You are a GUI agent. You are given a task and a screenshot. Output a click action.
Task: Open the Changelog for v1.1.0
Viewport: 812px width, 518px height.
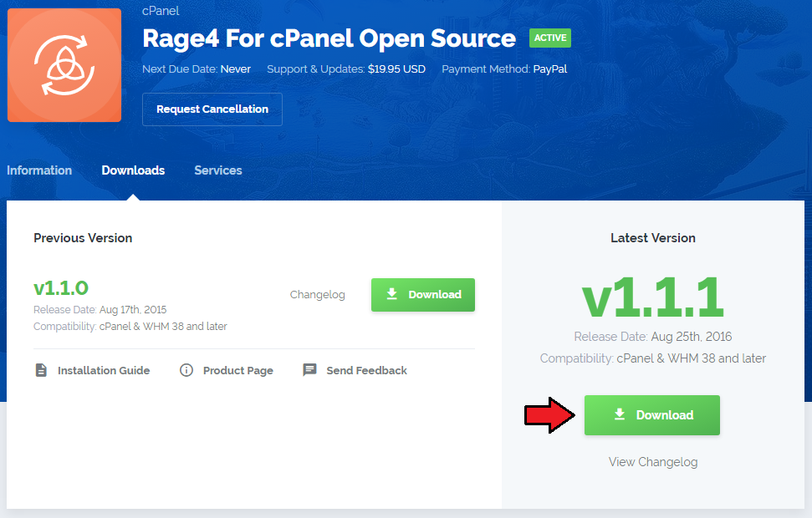point(318,294)
